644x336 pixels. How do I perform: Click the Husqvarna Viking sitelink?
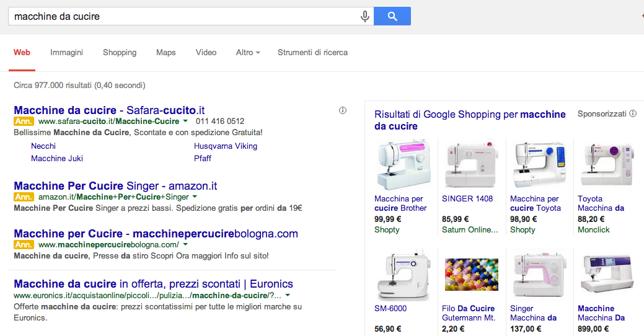coord(226,146)
